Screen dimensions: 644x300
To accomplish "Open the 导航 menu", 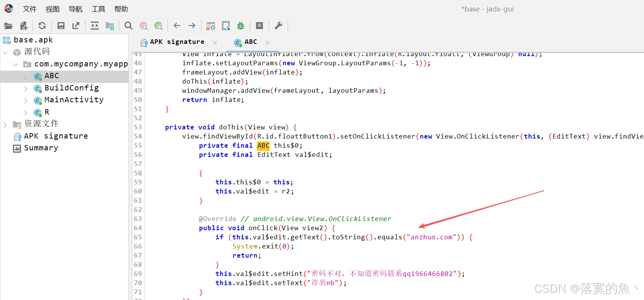I will click(75, 9).
